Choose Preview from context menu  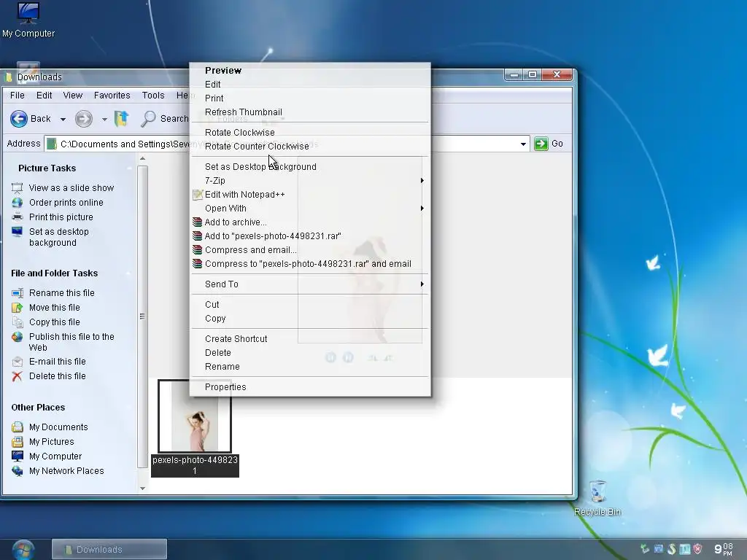(x=309, y=71)
